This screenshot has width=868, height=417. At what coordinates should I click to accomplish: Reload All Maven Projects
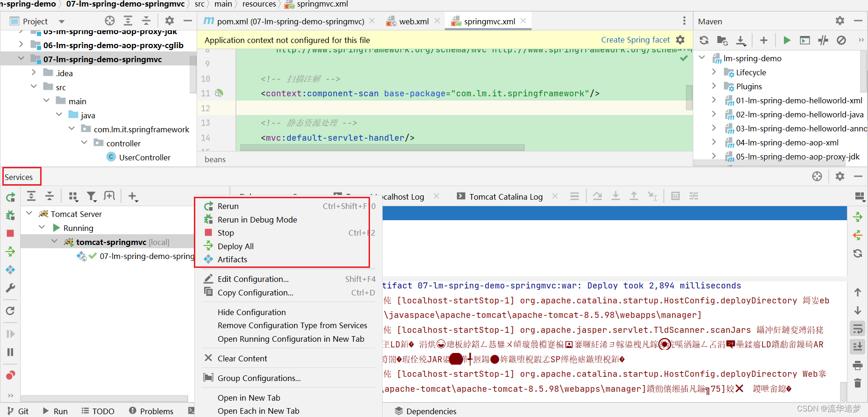click(x=704, y=40)
